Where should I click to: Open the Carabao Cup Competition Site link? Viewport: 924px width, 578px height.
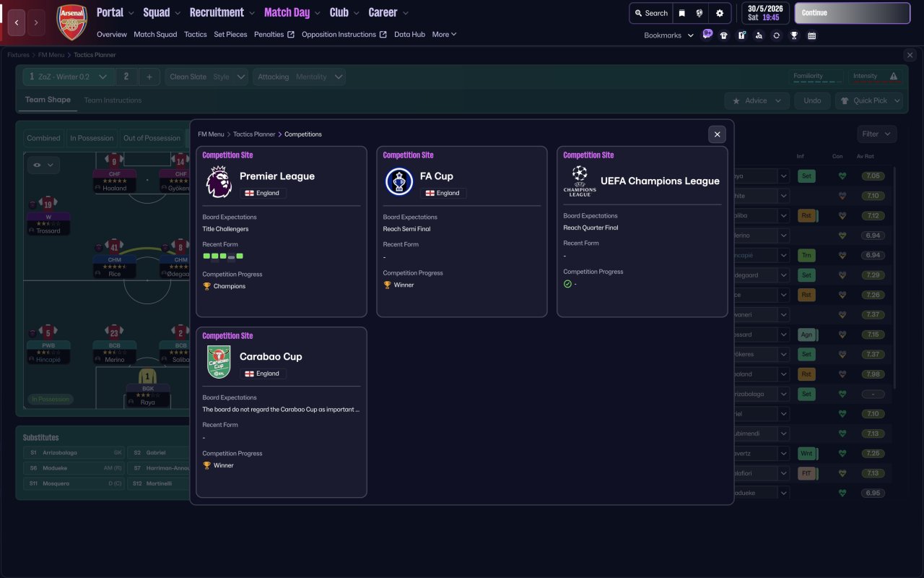[227, 336]
